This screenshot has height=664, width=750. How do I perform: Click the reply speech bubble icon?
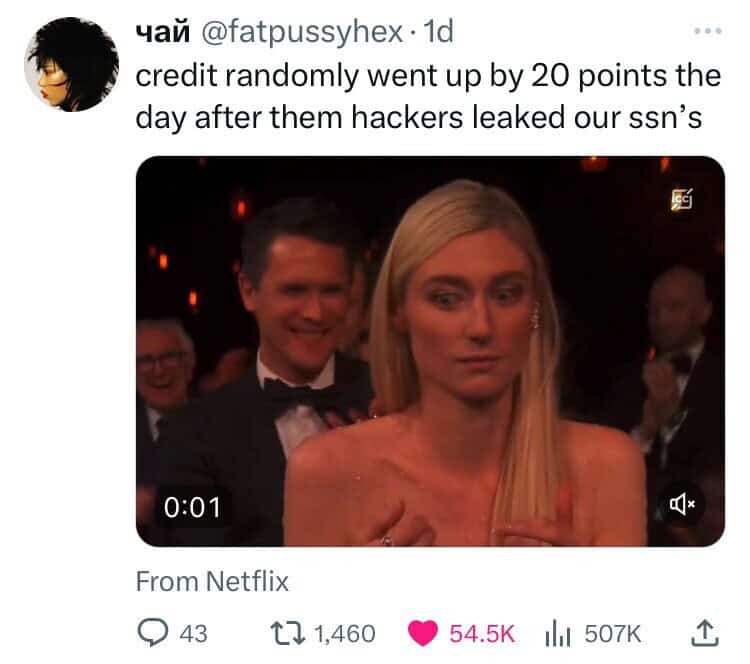point(153,632)
